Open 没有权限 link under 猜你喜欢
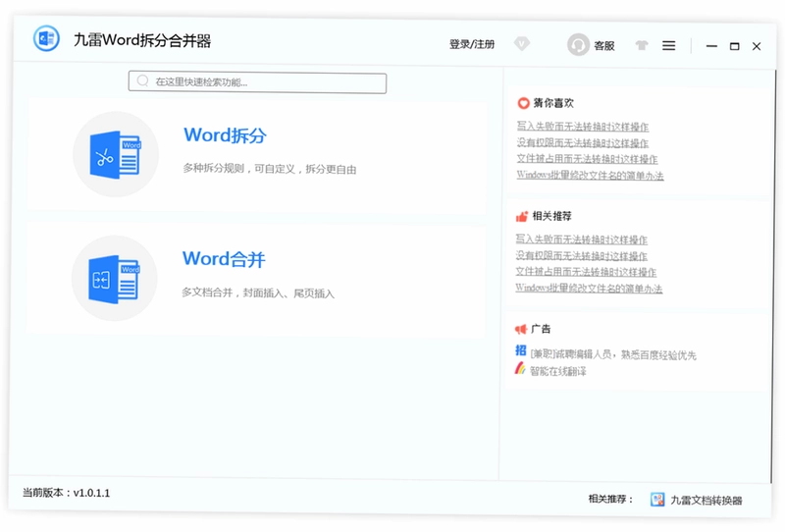 click(583, 143)
